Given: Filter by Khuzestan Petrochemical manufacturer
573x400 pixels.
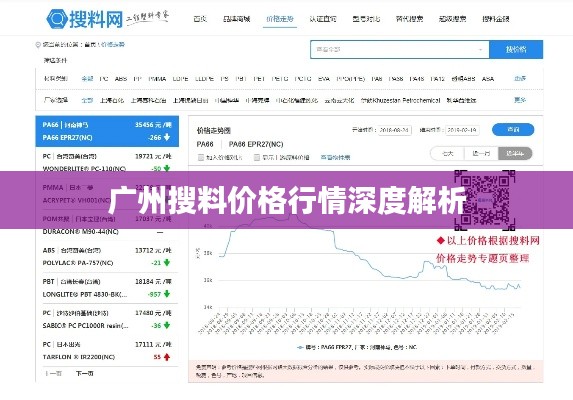Looking at the screenshot, I should [x=400, y=100].
